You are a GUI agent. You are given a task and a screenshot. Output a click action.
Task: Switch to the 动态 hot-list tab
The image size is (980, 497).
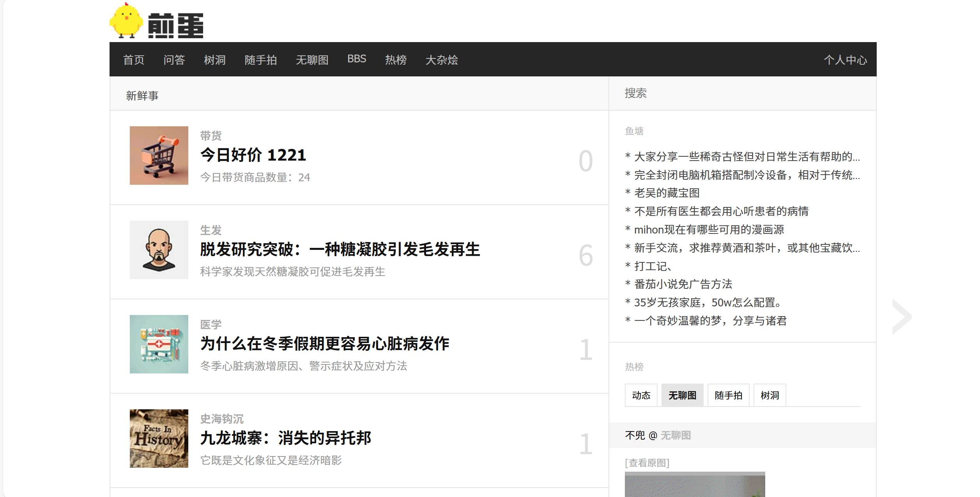point(641,395)
